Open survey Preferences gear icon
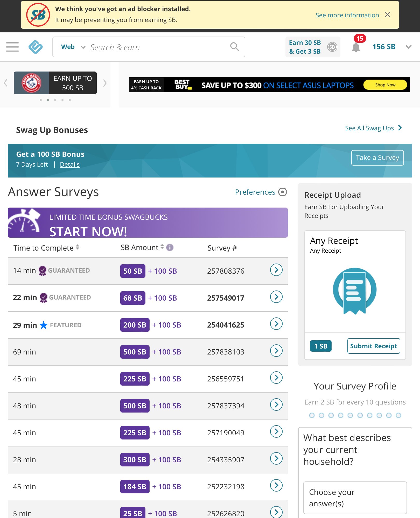 pos(282,192)
